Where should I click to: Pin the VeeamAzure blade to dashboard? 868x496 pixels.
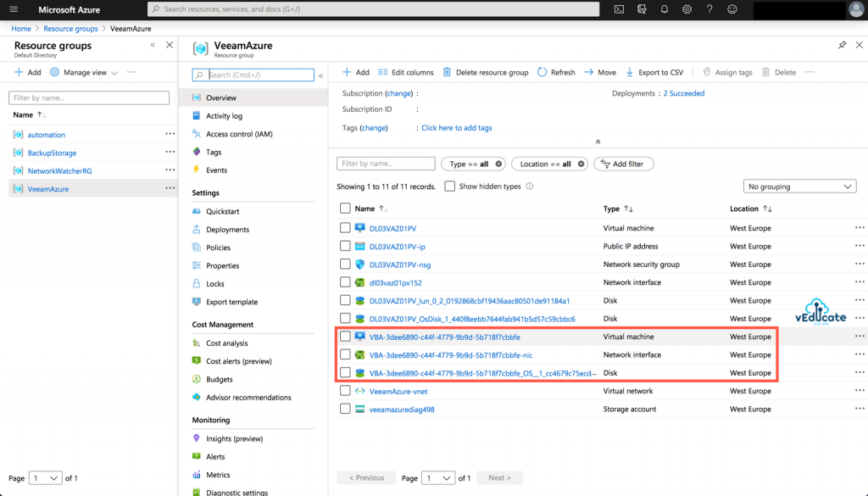842,45
